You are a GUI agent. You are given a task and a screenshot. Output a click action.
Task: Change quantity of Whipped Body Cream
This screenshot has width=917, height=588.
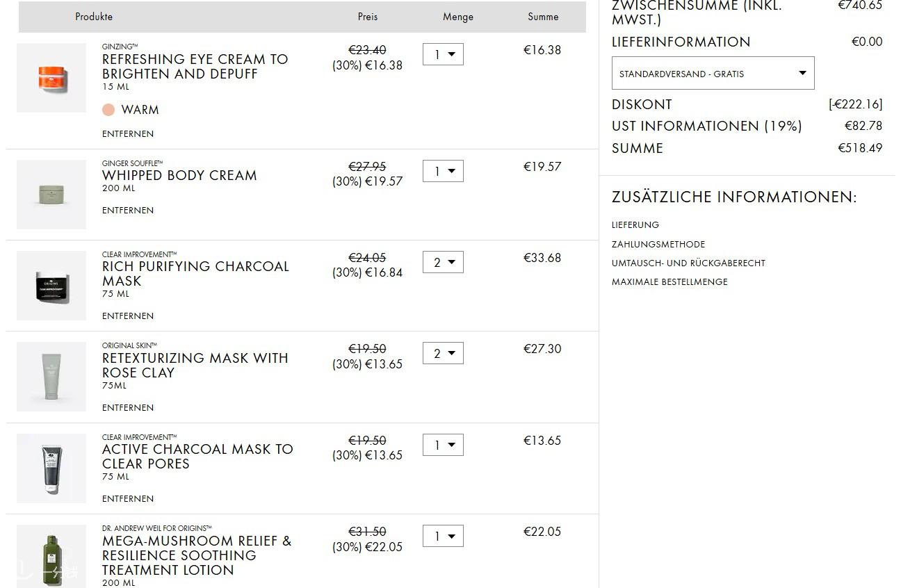(x=443, y=171)
